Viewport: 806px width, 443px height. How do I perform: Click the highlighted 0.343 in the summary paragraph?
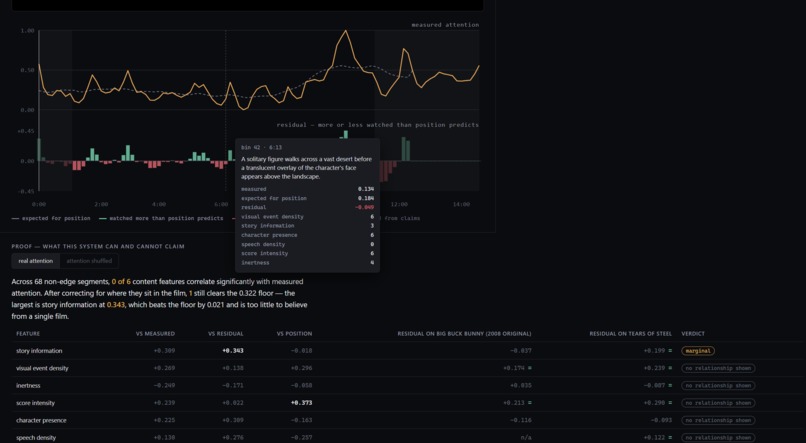point(116,305)
